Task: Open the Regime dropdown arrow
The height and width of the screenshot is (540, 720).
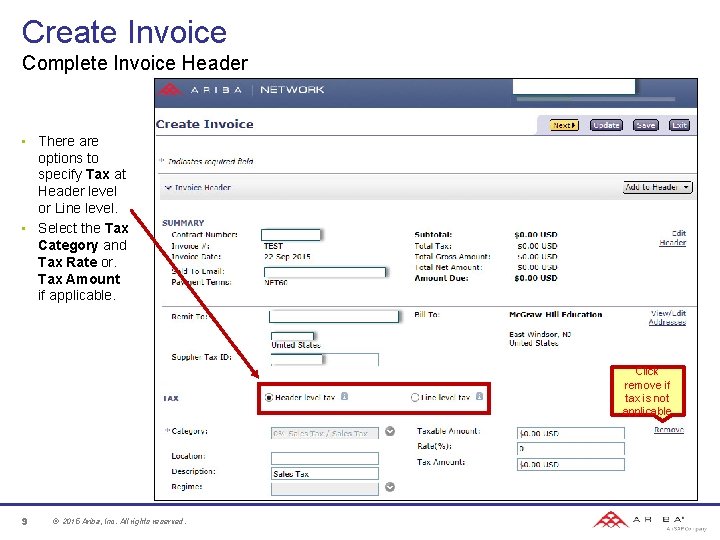Action: coord(390,487)
